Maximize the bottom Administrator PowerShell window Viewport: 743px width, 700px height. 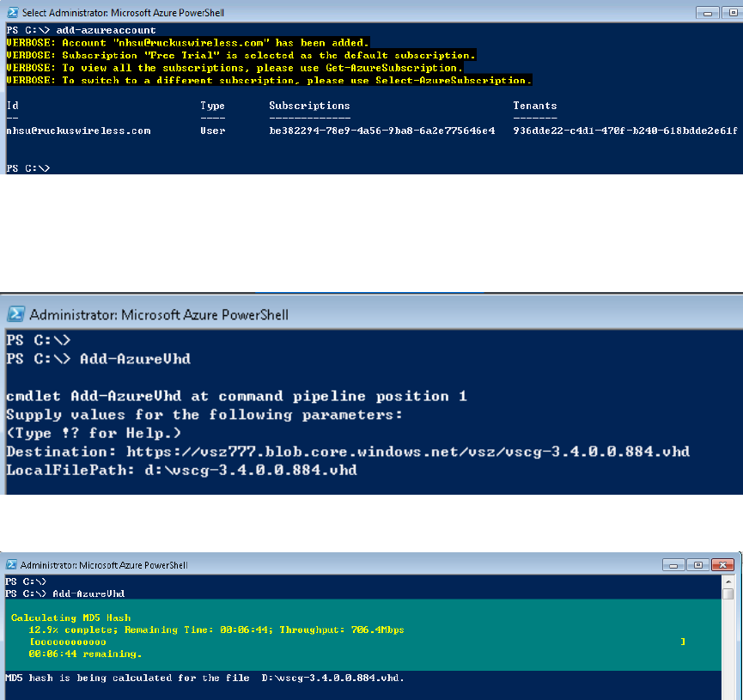698,564
